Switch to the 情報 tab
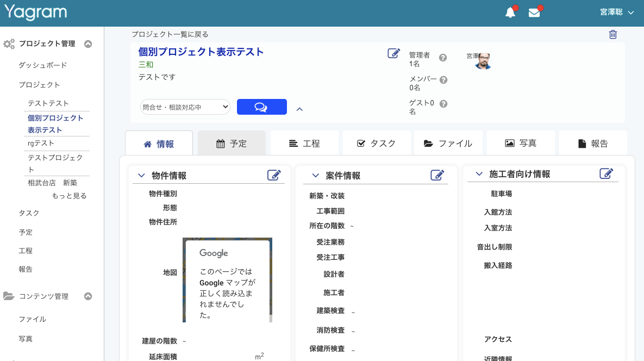The image size is (644, 361). pyautogui.click(x=159, y=144)
